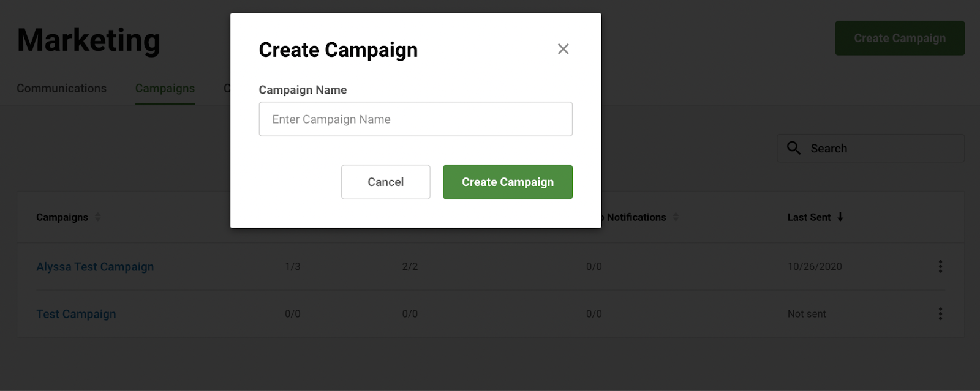The height and width of the screenshot is (391, 980).
Task: Close the Create Campaign dialog with X
Action: (x=563, y=49)
